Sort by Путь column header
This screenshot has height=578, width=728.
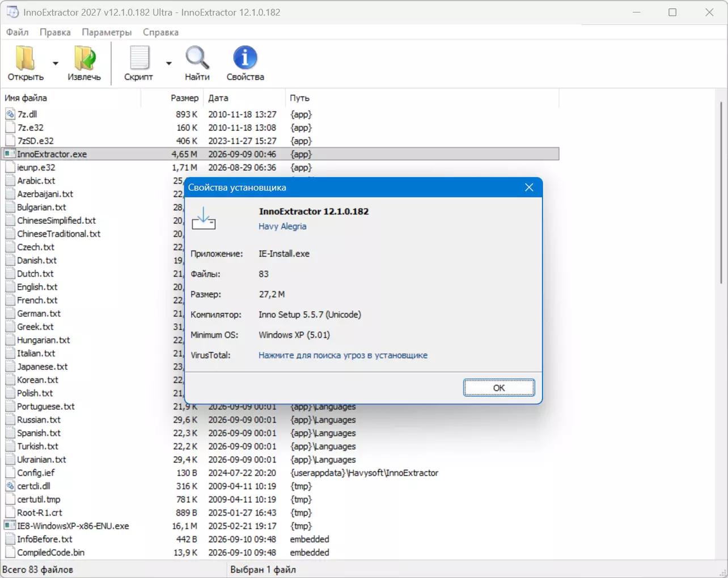pyautogui.click(x=422, y=98)
